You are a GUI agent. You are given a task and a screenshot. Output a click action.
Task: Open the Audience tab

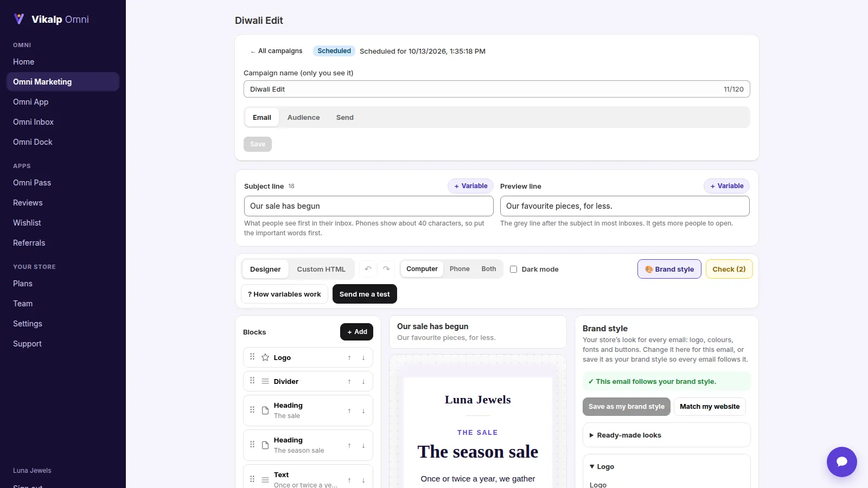coord(304,118)
